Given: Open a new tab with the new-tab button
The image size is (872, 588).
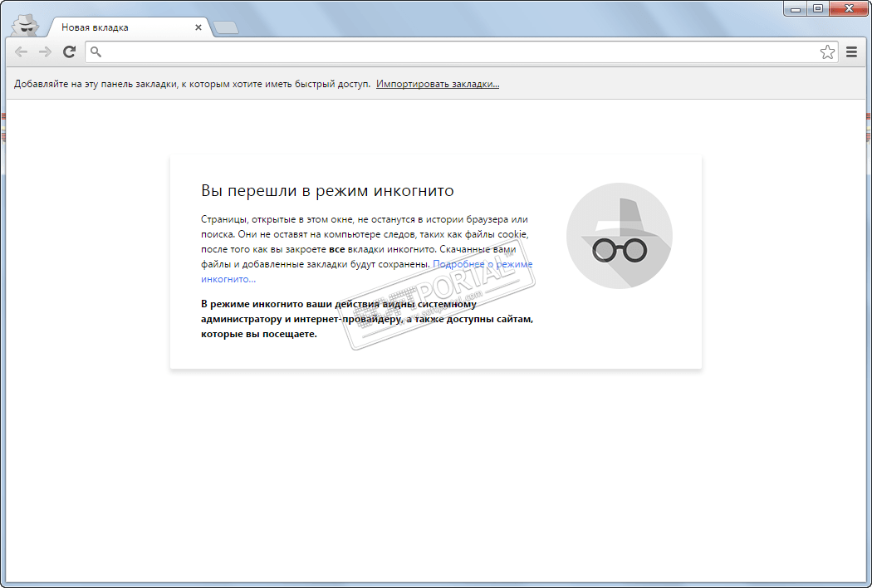Looking at the screenshot, I should coord(226,27).
